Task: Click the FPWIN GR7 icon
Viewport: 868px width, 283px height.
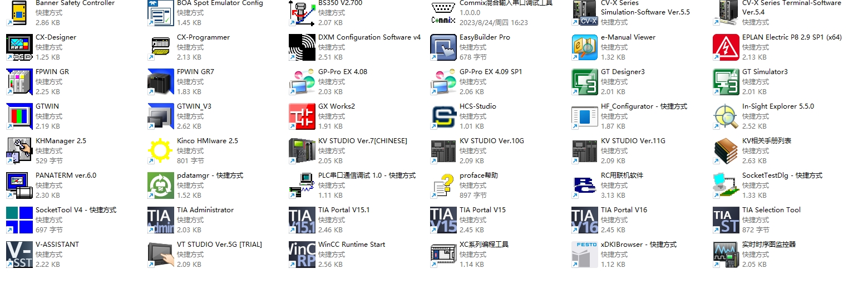Action: tap(161, 82)
